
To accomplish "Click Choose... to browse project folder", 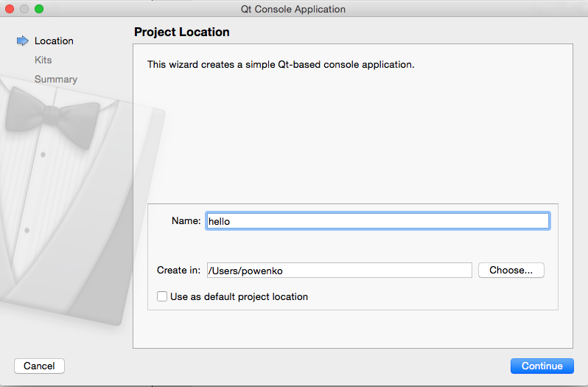I will point(511,270).
